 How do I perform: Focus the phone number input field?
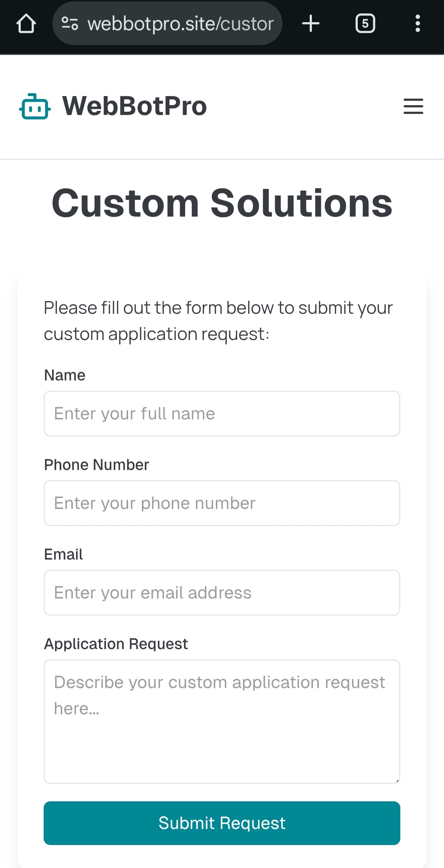pyautogui.click(x=222, y=503)
